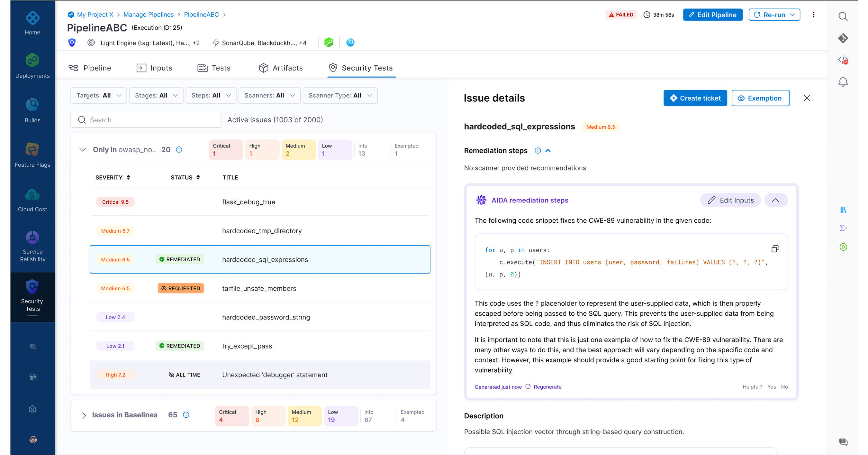Open the Re-run dropdown arrow
Screen dimensions: 868x455
tap(792, 14)
